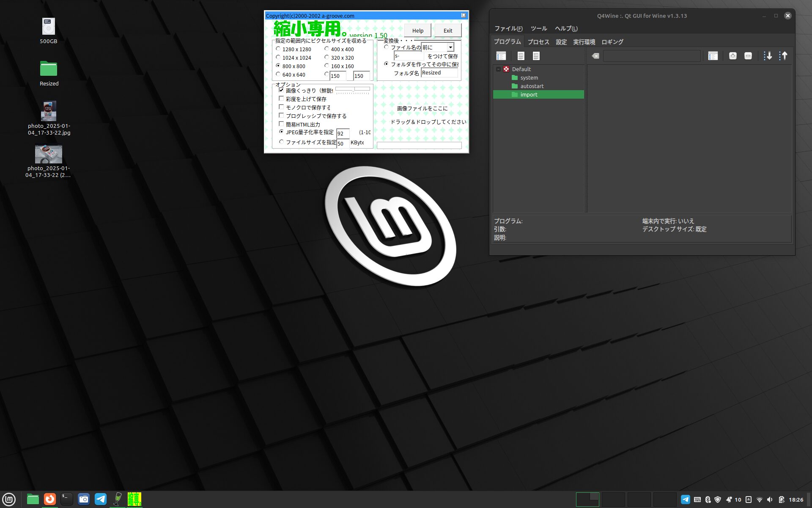Click the sort descending arrow icon

(768, 56)
